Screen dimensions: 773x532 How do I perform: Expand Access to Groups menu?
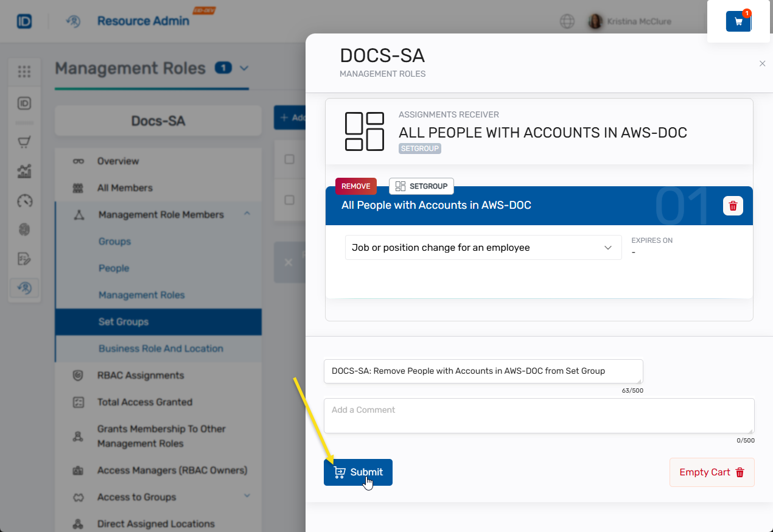(247, 496)
